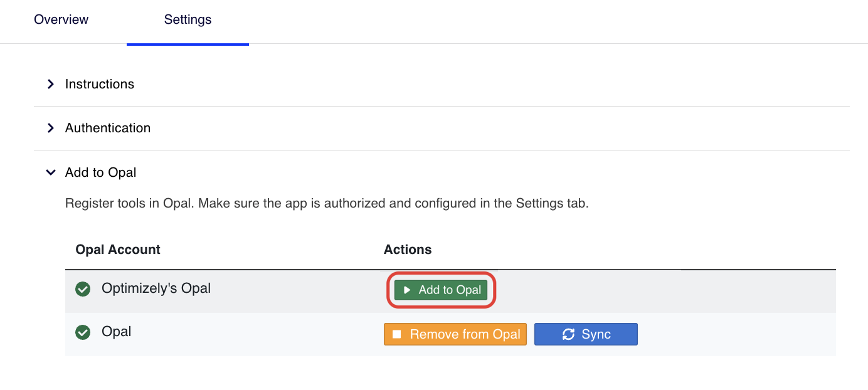Click the circular arrows Sync icon
The height and width of the screenshot is (390, 868).
568,334
